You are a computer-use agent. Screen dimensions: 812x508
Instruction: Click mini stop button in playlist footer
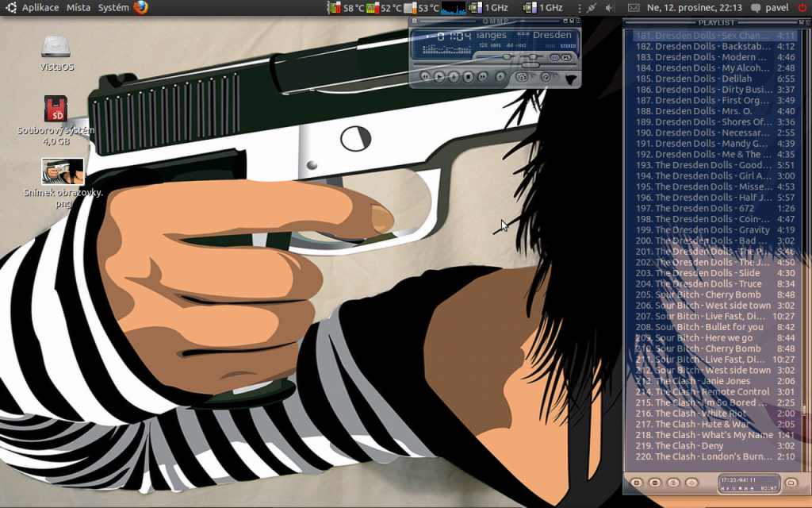coord(741,488)
